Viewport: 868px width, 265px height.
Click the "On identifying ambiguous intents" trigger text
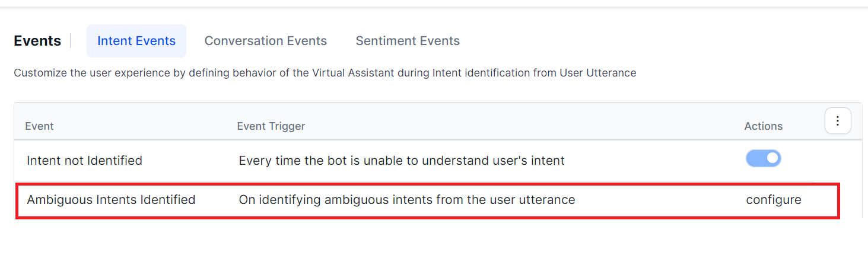(x=406, y=200)
